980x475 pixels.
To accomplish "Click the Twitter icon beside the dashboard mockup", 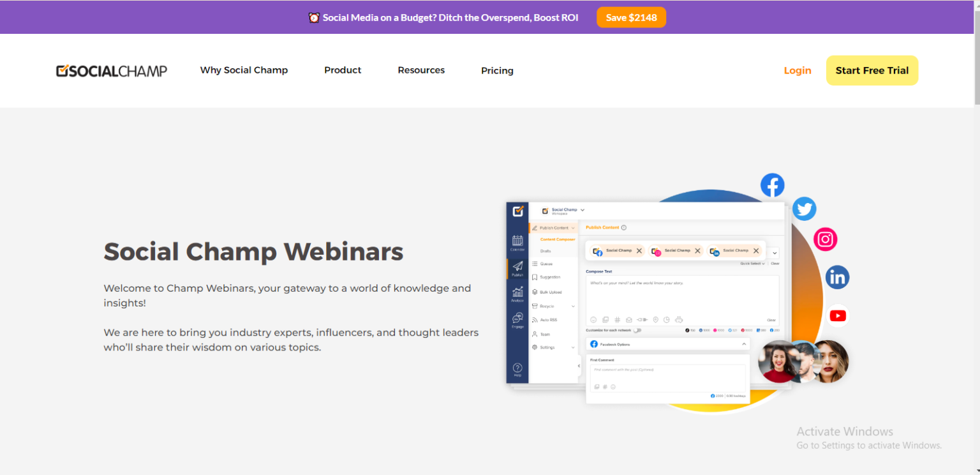I will click(805, 209).
